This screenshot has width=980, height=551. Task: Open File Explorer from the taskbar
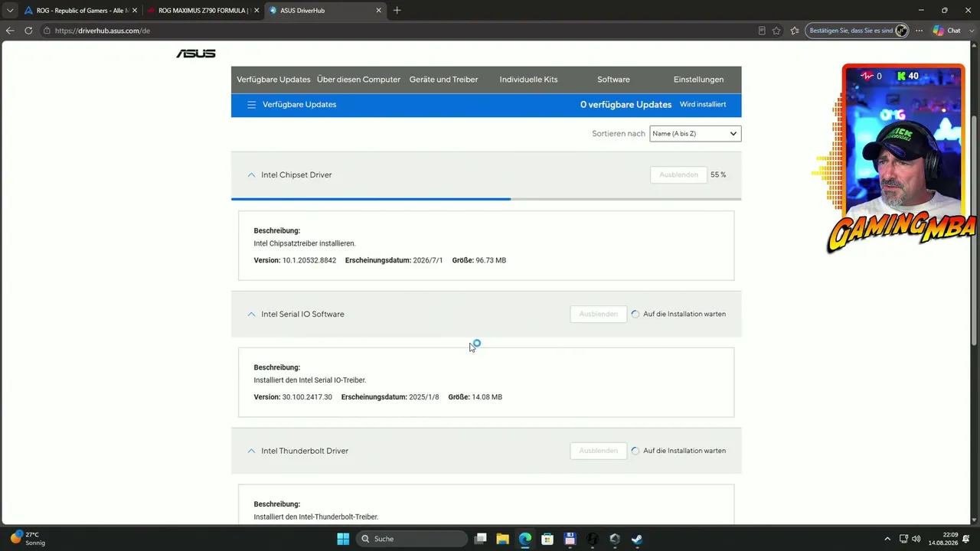[502, 539]
